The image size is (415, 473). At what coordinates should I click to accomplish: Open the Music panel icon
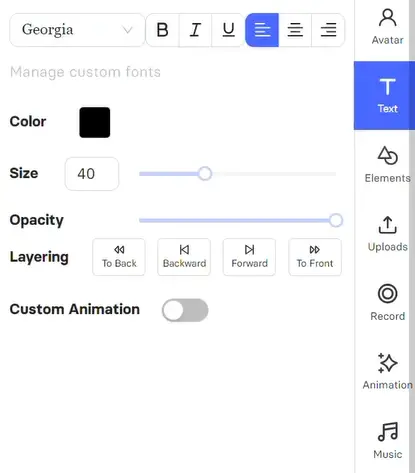387,440
